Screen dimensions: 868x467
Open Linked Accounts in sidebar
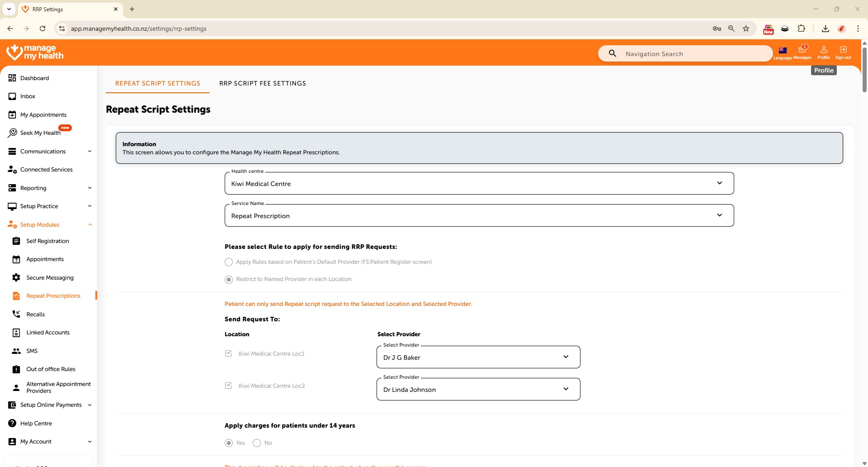(x=48, y=332)
